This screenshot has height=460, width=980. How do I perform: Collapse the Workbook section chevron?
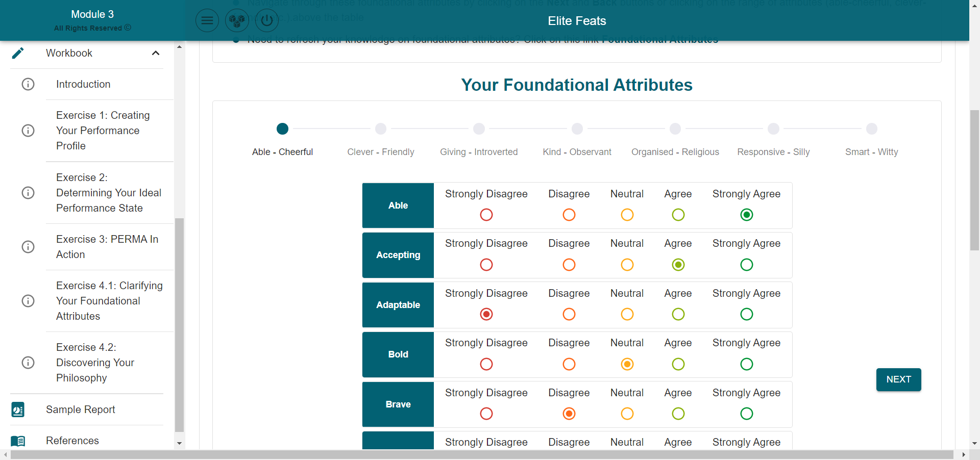[x=156, y=53]
